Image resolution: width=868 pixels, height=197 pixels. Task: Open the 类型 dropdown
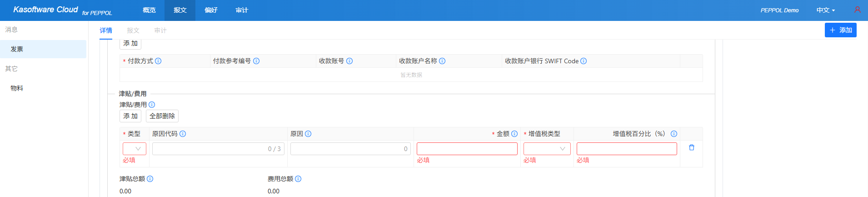pos(135,149)
